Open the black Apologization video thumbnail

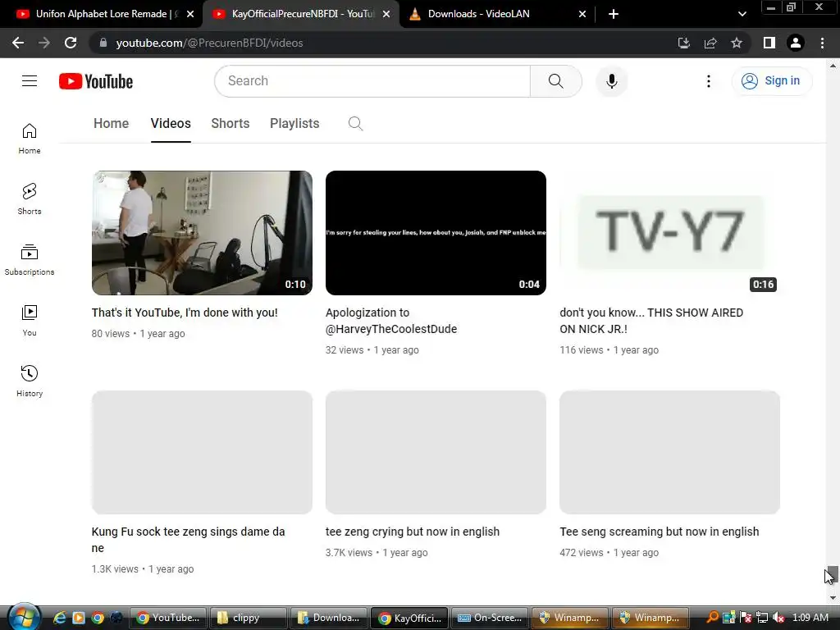tap(436, 233)
